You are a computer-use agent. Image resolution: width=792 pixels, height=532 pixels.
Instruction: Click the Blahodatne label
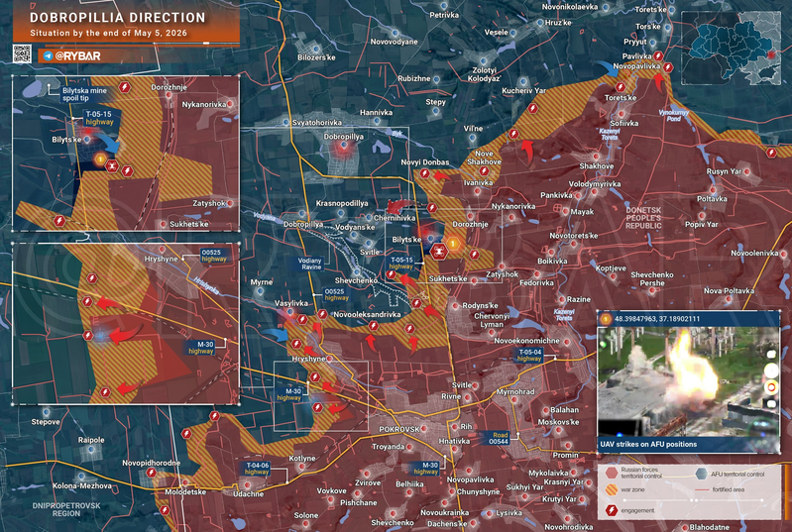(x=709, y=527)
